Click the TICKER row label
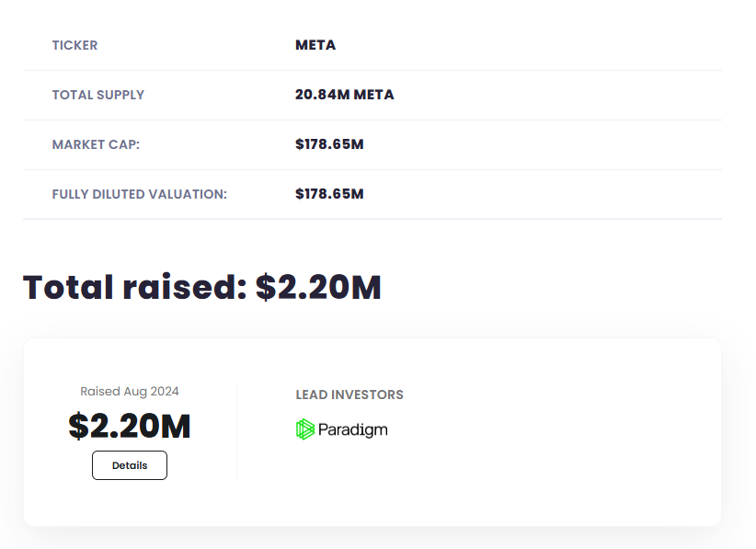Screen dimensions: 756x549 [74, 45]
